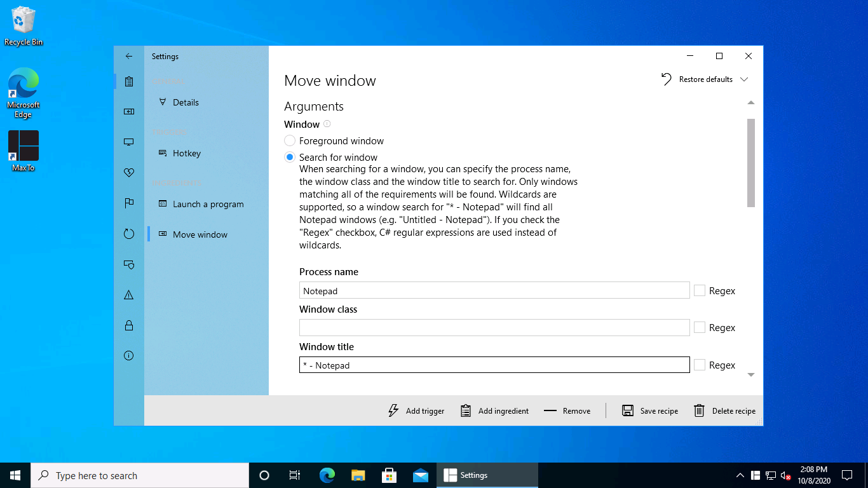This screenshot has width=868, height=488.
Task: Click the Save recipe button
Action: point(650,410)
